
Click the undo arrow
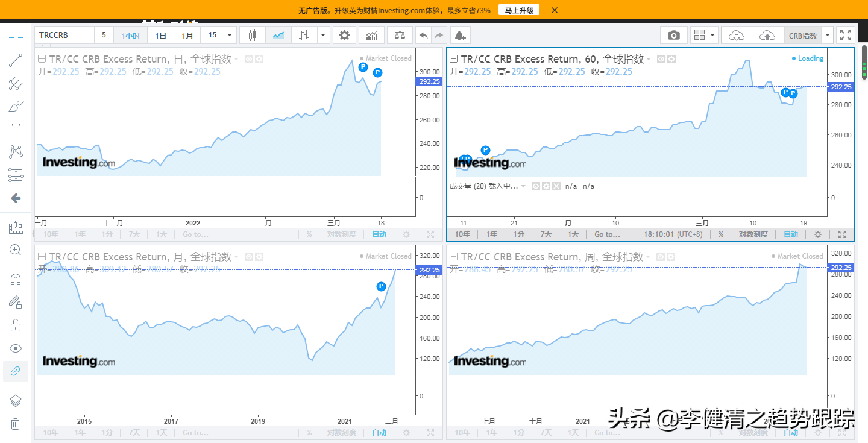pos(424,35)
